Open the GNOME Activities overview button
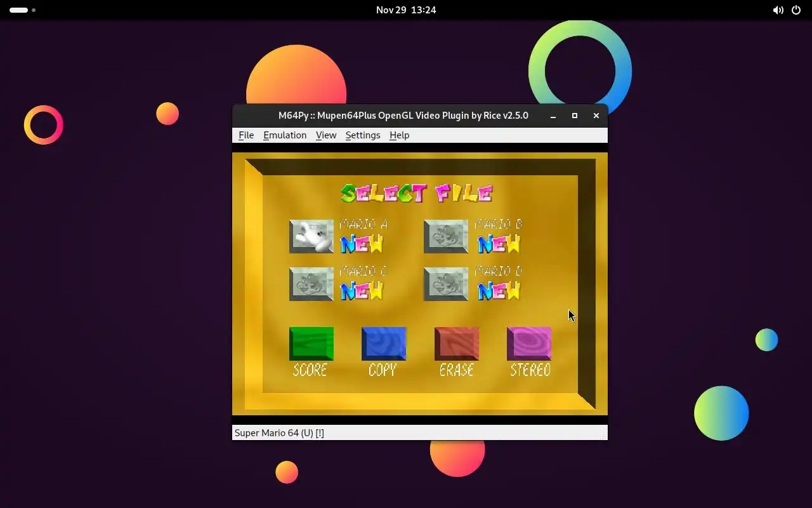Viewport: 812px width, 508px height. 22,10
